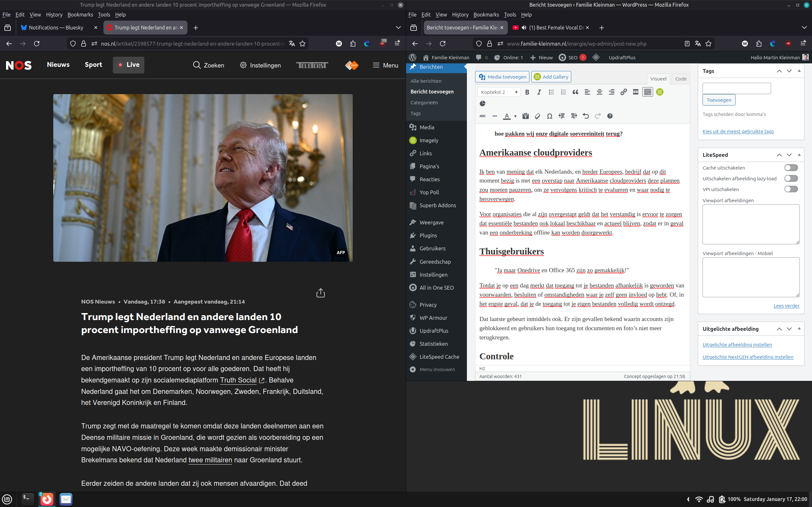The width and height of the screenshot is (812, 507).
Task: Open the NOS Zoeken search
Action: tap(209, 65)
